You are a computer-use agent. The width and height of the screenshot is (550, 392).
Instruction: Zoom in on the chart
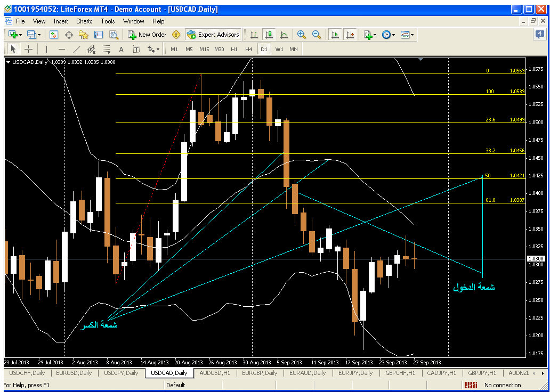pyautogui.click(x=302, y=35)
